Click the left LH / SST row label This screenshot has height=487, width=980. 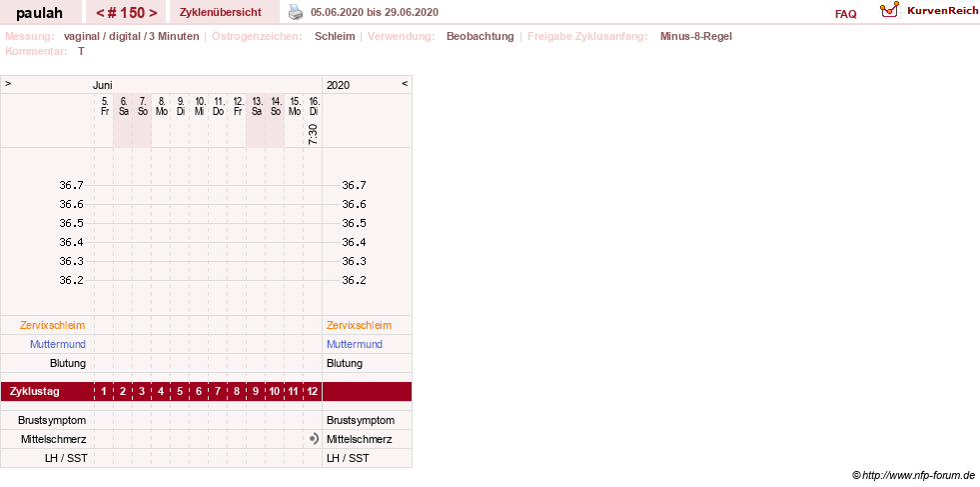(66, 458)
